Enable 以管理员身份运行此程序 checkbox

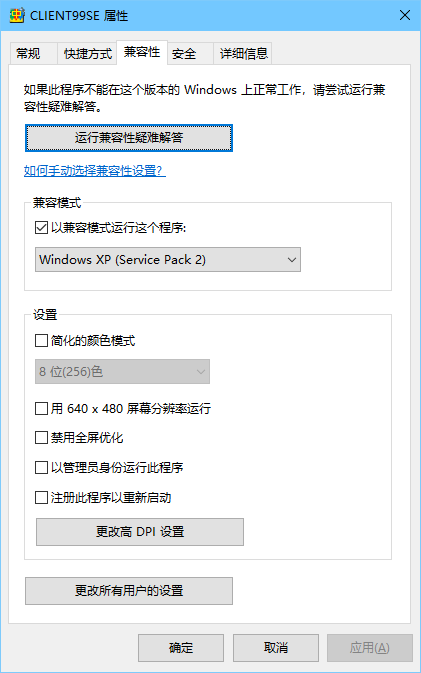tap(41, 467)
